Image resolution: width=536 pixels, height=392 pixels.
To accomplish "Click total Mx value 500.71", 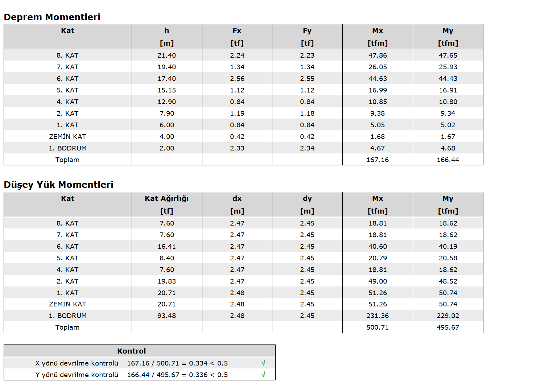I will pyautogui.click(x=378, y=327).
